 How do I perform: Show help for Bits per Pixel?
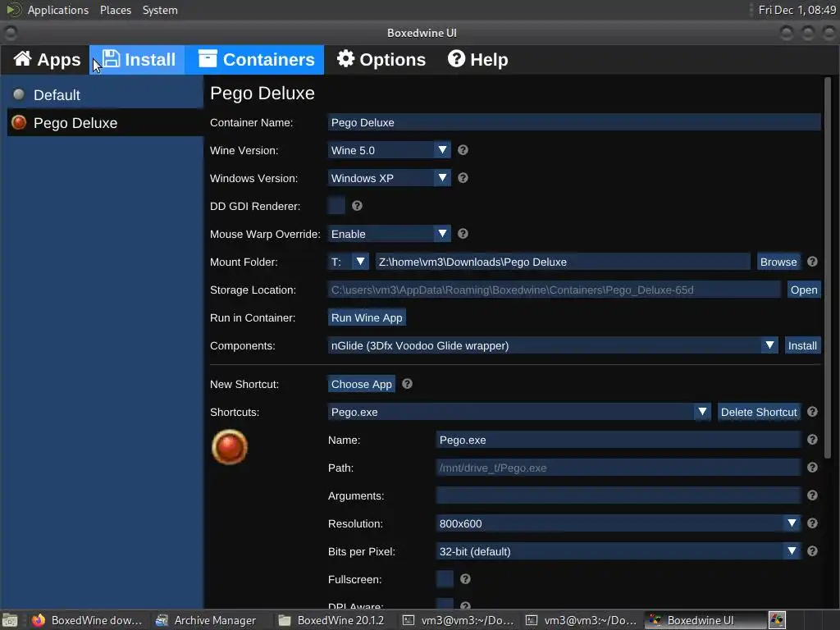pos(812,551)
